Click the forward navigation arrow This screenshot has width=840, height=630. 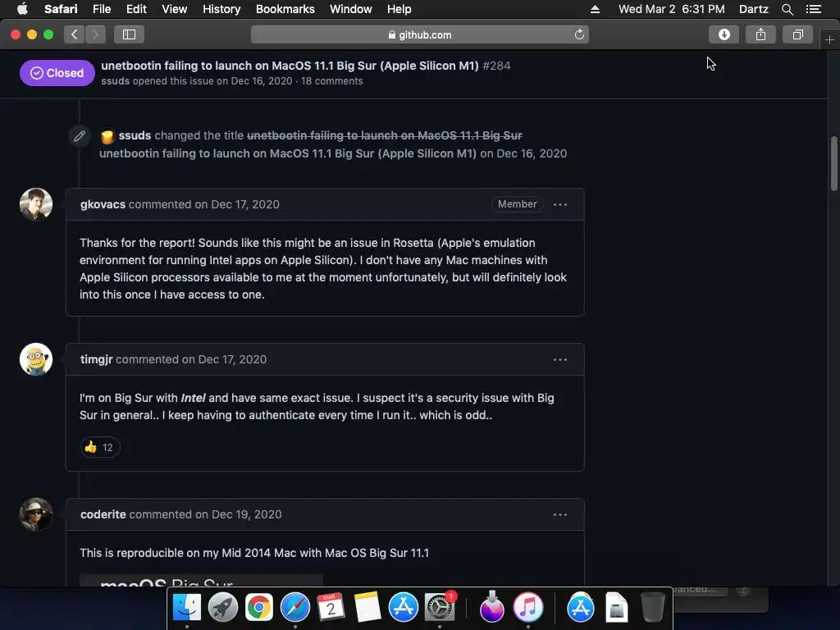tap(95, 34)
